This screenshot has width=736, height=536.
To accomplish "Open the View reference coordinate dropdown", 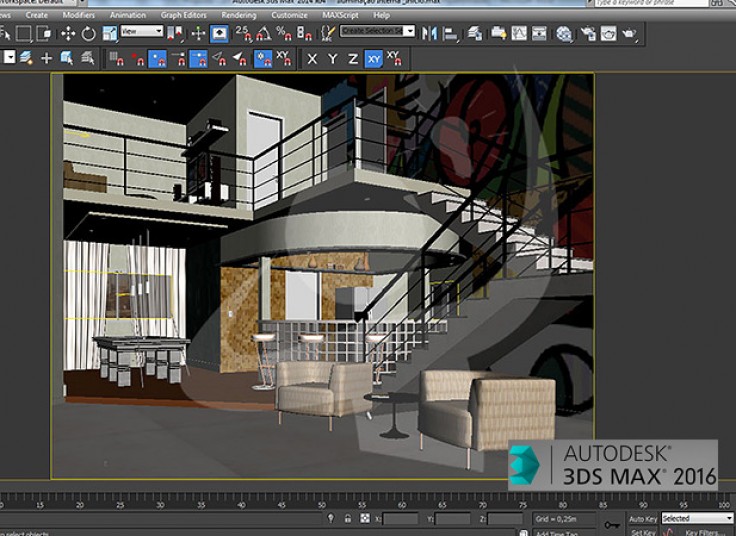I will click(x=141, y=32).
